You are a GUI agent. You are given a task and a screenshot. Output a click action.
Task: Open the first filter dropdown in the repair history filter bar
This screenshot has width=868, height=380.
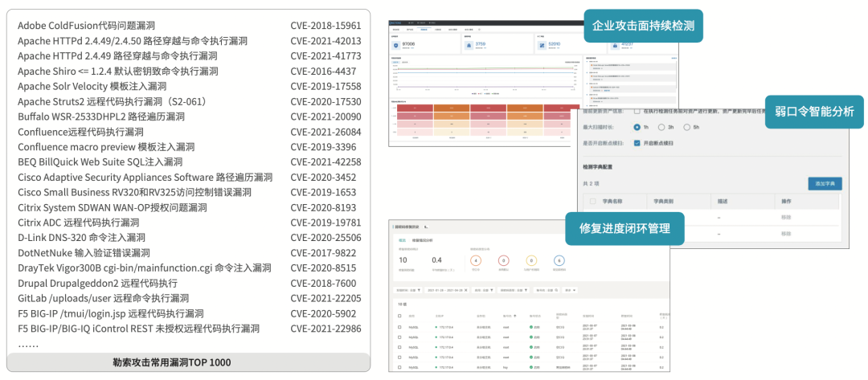[407, 290]
